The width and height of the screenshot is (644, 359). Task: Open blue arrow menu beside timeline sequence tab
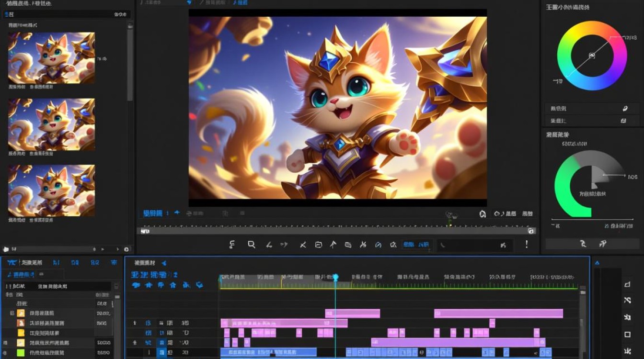coord(164,263)
